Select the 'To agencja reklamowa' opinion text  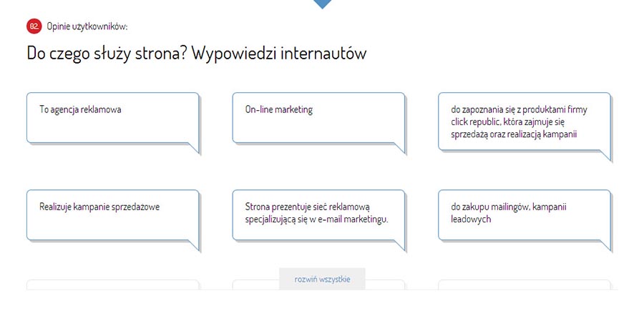80,110
